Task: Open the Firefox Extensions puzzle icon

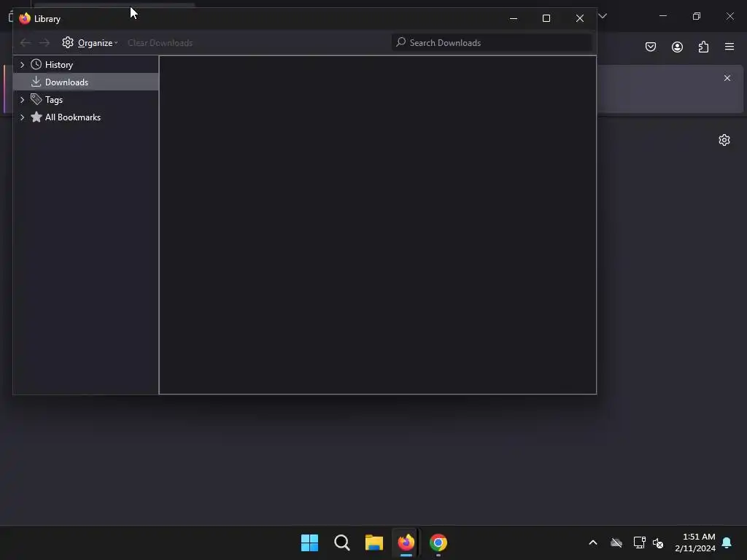Action: 704,47
